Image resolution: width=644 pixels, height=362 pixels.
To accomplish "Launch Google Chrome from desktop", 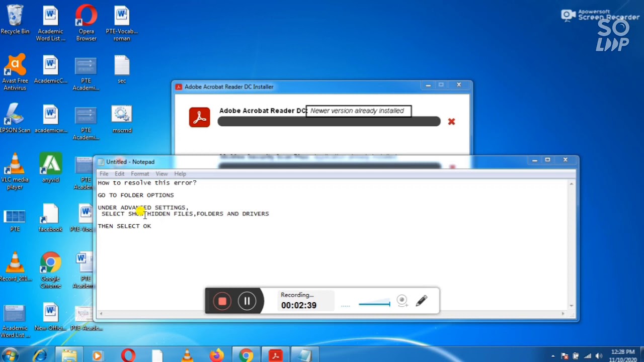I will tap(50, 270).
